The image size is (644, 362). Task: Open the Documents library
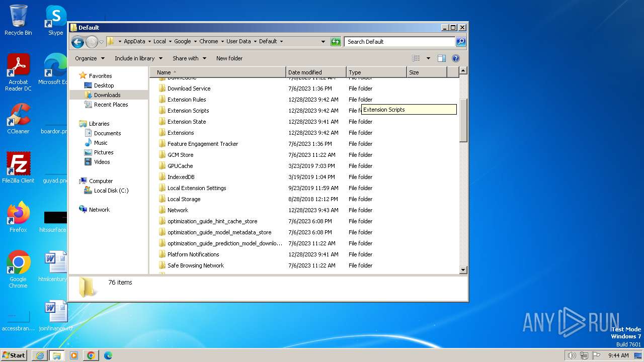[107, 133]
